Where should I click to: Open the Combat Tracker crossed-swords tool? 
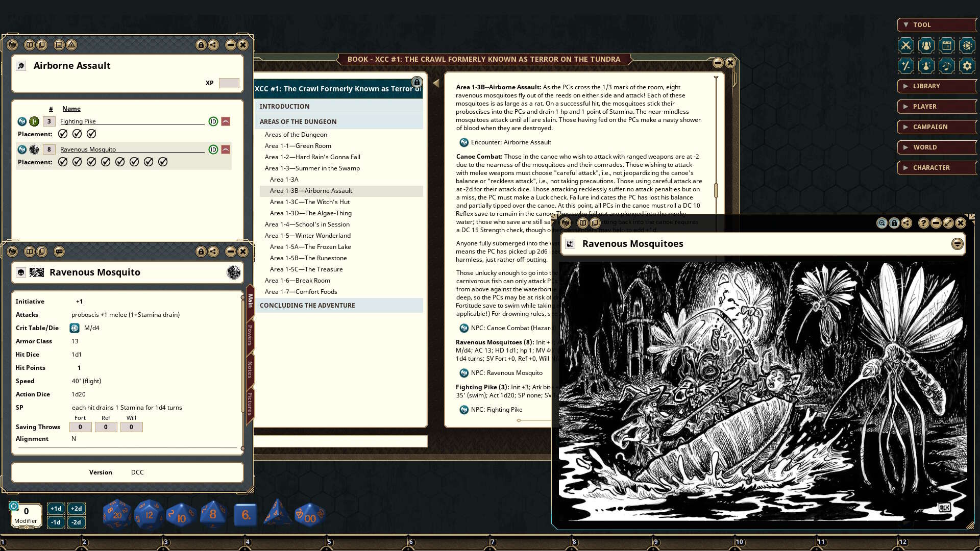coord(905,45)
